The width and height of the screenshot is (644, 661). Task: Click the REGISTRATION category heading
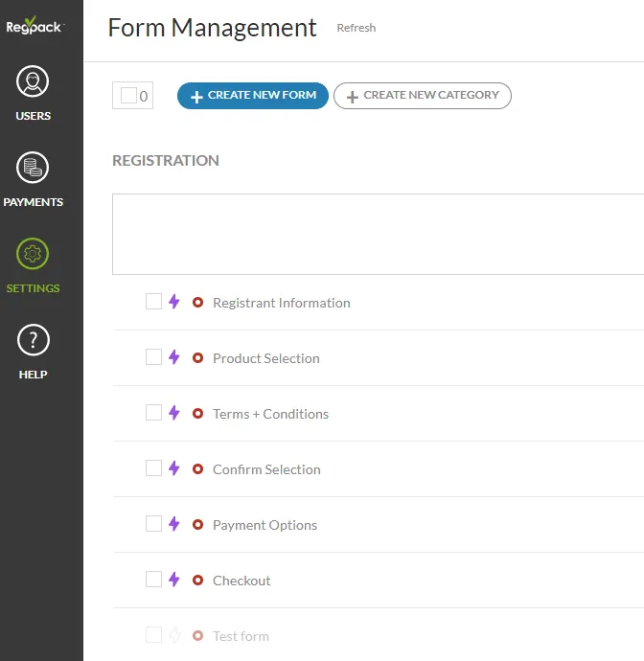pyautogui.click(x=166, y=161)
